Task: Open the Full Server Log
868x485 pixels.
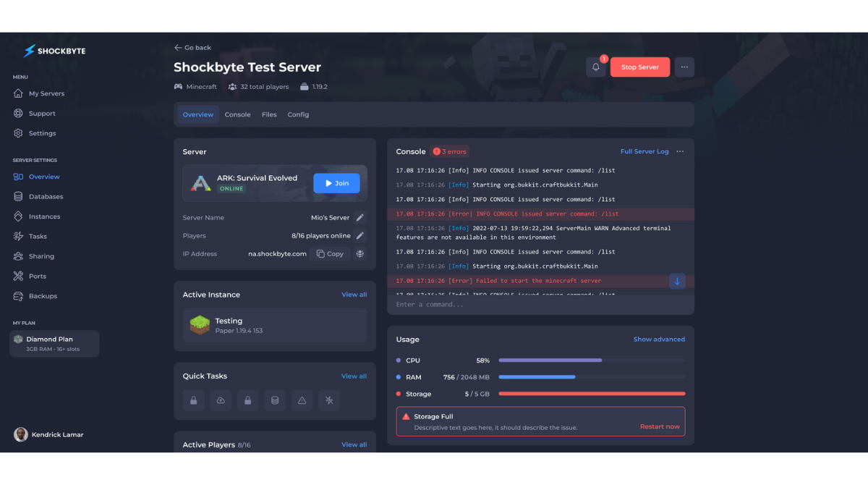Action: click(x=644, y=151)
